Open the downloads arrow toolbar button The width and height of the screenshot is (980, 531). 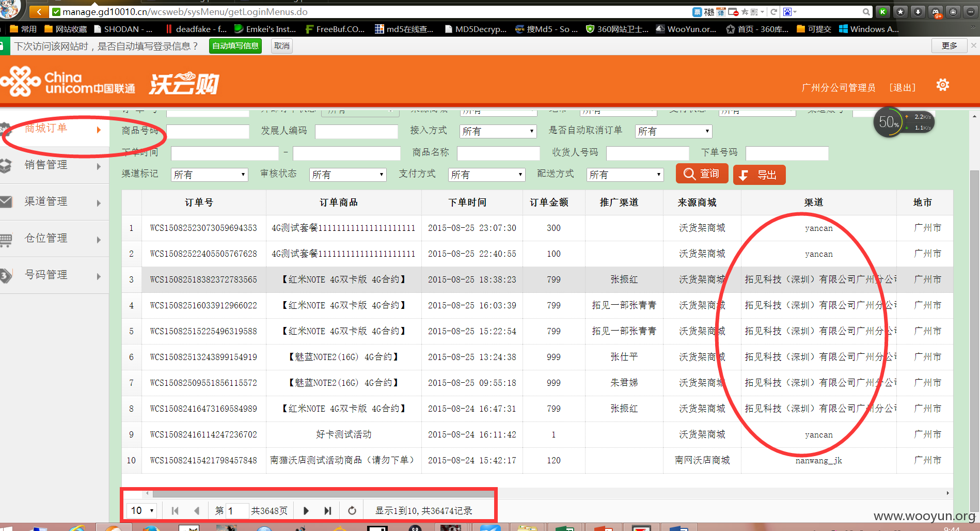pyautogui.click(x=918, y=11)
